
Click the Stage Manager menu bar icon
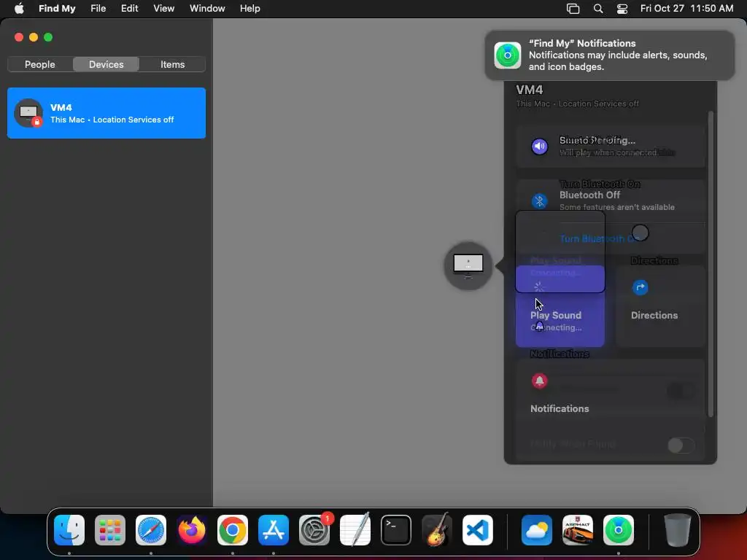click(x=573, y=9)
